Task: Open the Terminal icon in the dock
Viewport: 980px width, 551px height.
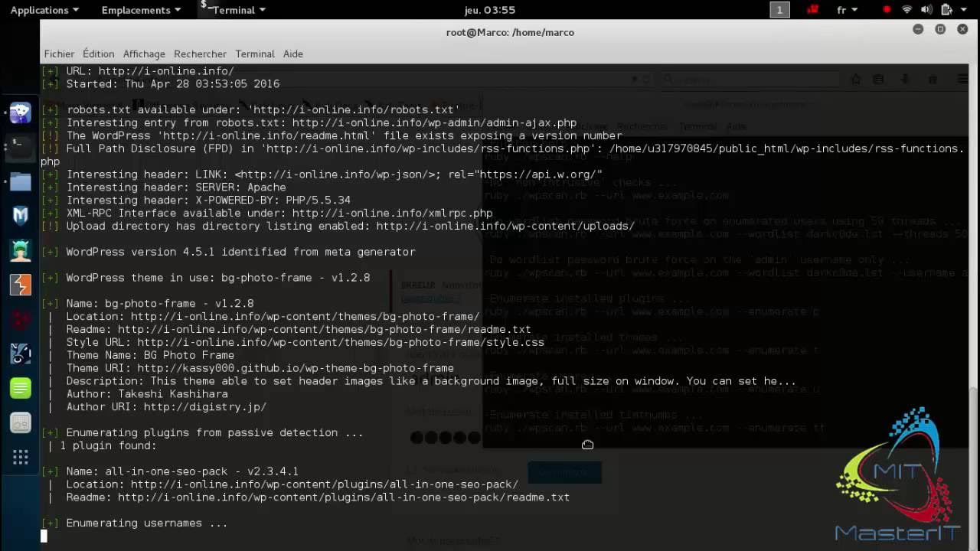Action: 20,146
